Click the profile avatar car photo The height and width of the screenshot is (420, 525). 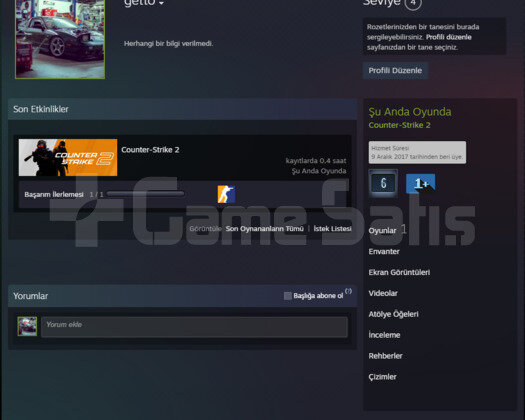tap(60, 39)
